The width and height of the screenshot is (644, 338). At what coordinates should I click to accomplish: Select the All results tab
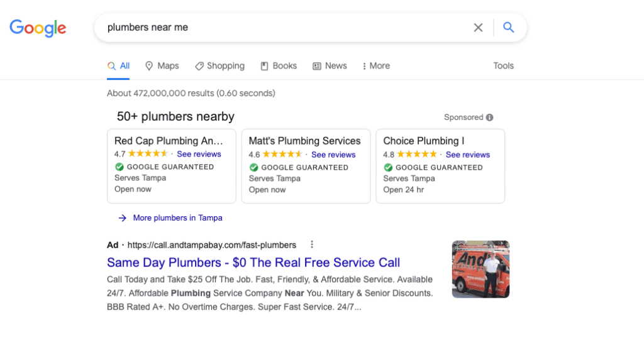click(118, 66)
